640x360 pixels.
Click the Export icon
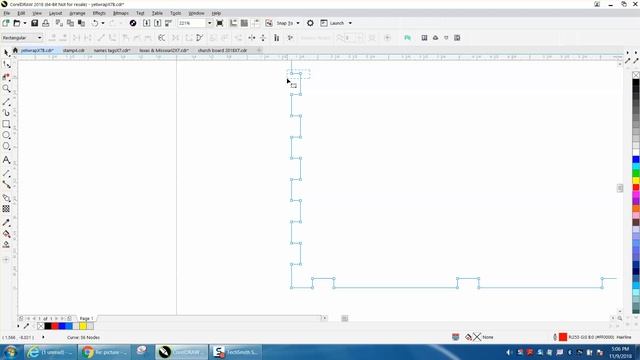[158, 23]
